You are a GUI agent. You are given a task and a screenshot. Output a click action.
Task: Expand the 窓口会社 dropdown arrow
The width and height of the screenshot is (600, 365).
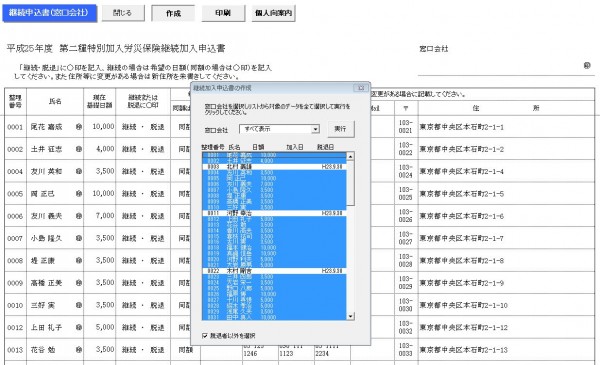click(315, 129)
